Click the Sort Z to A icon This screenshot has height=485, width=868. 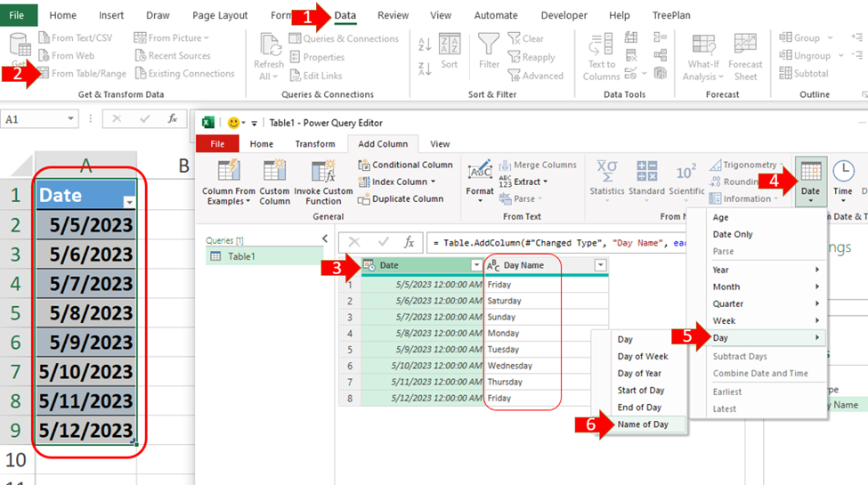pyautogui.click(x=425, y=69)
